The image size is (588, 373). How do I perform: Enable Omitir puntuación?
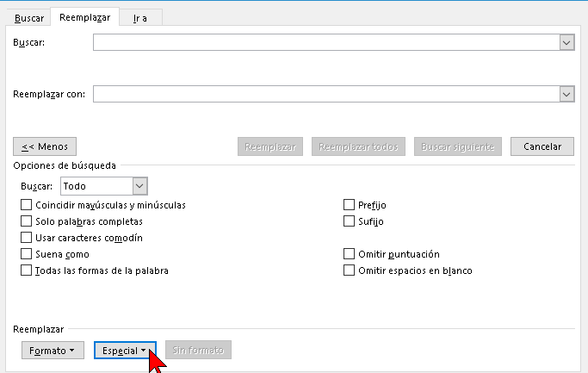(x=349, y=254)
